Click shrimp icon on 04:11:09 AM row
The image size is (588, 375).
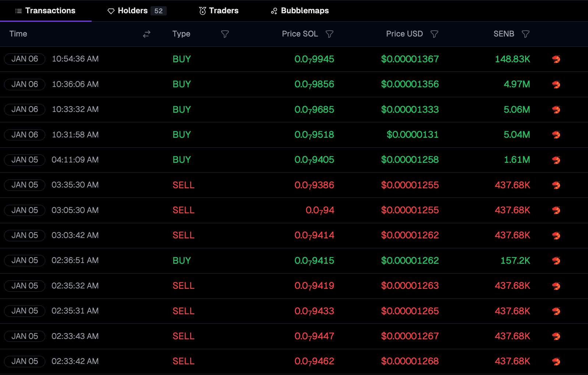coord(556,160)
